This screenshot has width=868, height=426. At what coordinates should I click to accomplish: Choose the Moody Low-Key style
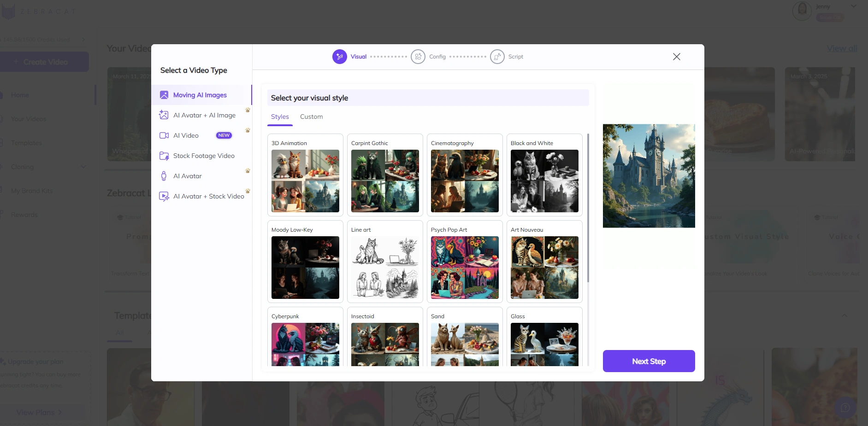pos(305,262)
